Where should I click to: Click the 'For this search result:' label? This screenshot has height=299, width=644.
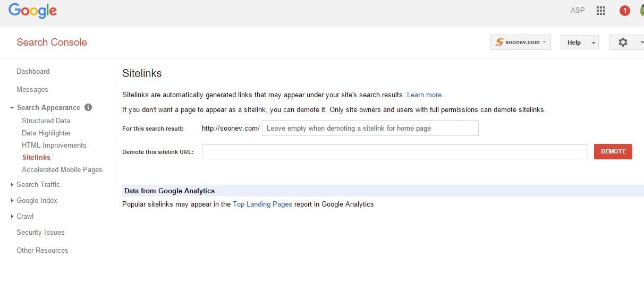pyautogui.click(x=153, y=129)
